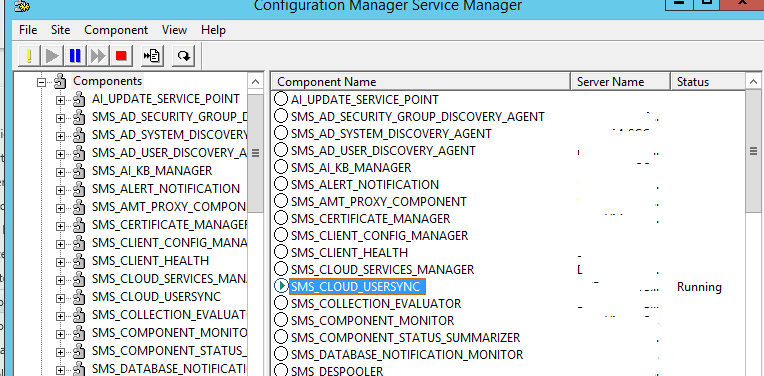Expand AI_UPDATE_SERVICE_POINT in the tree

[x=60, y=100]
